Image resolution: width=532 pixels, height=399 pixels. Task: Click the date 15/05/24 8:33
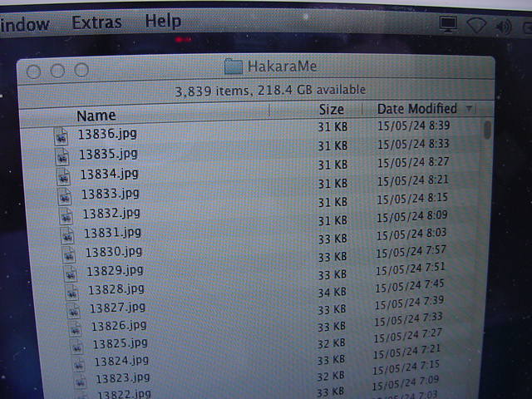(414, 144)
